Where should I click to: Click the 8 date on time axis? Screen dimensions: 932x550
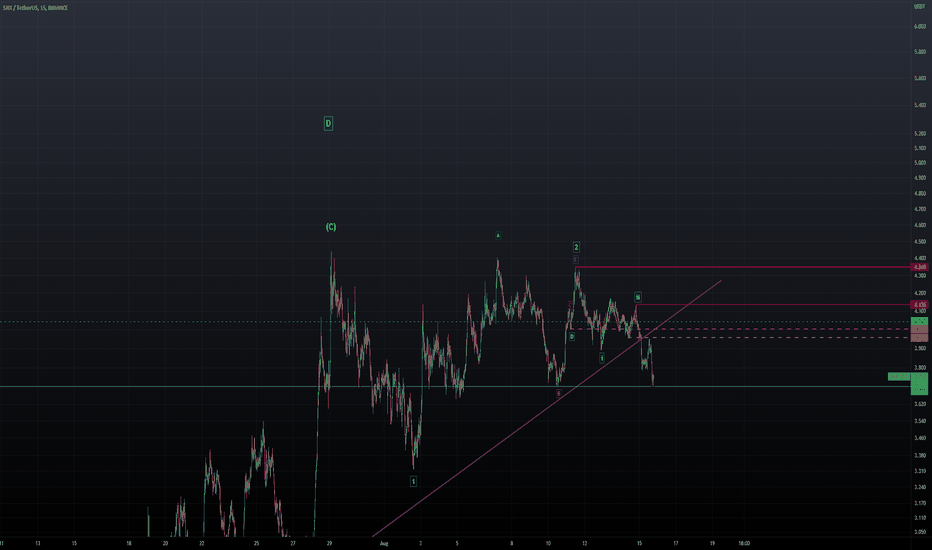coord(511,543)
